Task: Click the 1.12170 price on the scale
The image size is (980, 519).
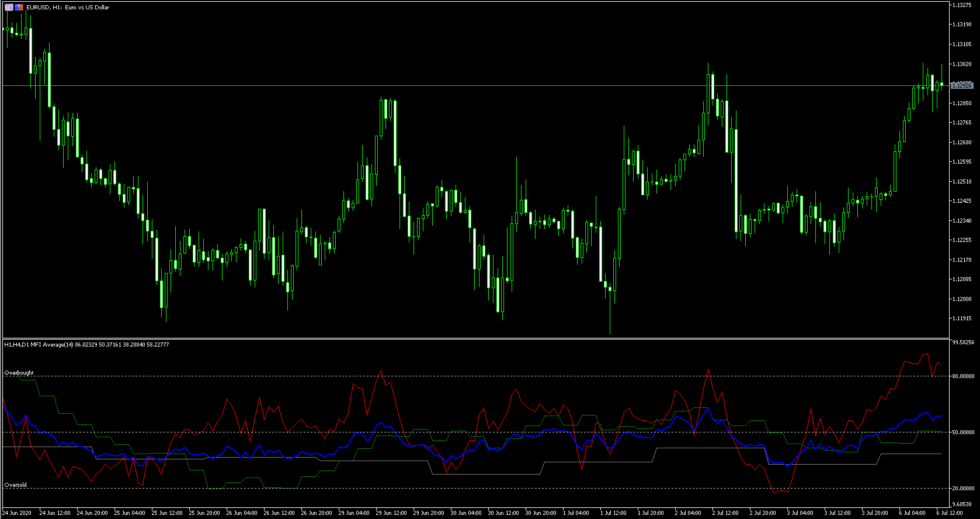Action: tap(962, 260)
